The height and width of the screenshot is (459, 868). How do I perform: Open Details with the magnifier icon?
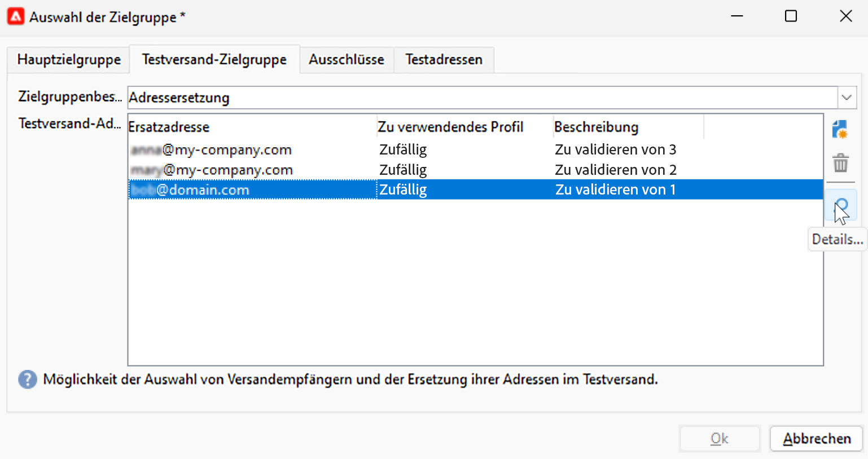[841, 206]
